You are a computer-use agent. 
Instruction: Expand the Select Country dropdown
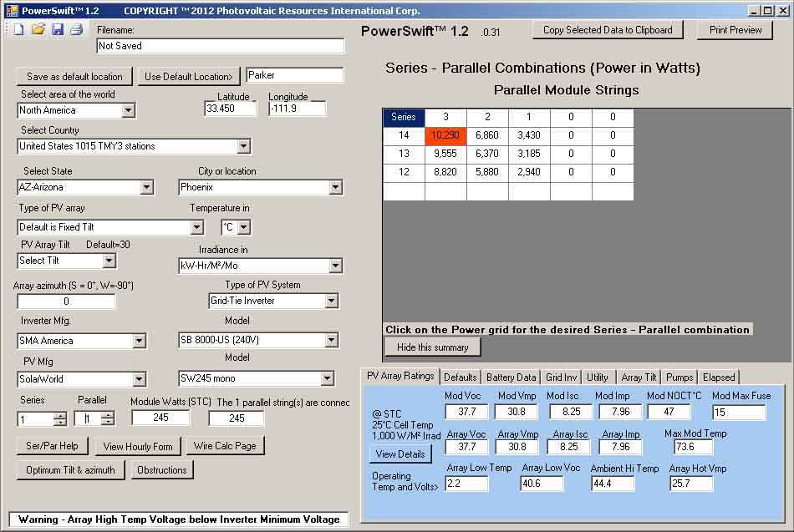click(x=243, y=146)
